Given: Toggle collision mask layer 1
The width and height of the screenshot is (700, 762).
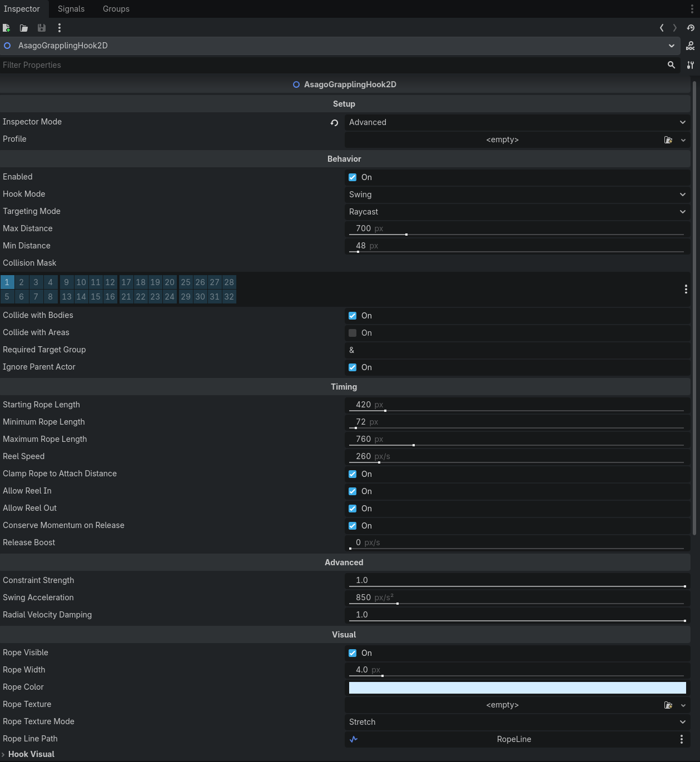Looking at the screenshot, I should 7,282.
